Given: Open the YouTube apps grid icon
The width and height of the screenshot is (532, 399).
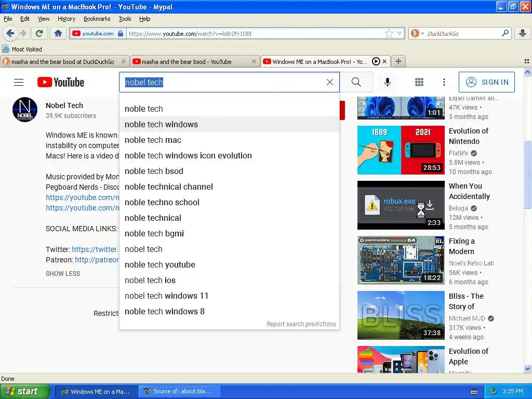Looking at the screenshot, I should click(419, 82).
